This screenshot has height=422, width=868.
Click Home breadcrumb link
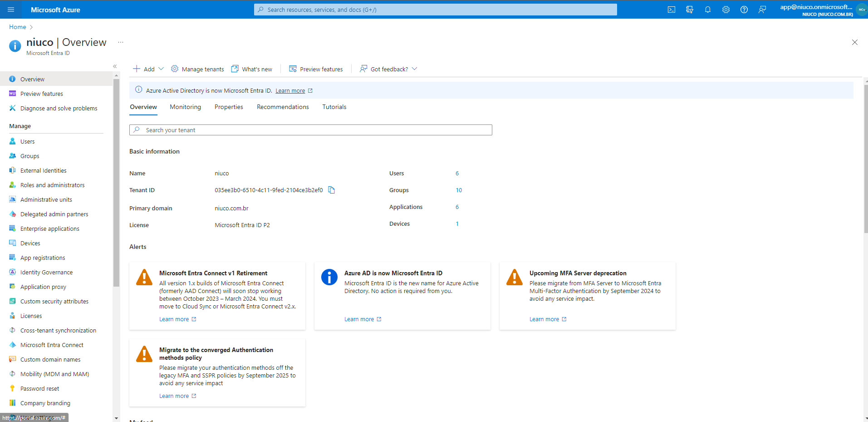[18, 27]
